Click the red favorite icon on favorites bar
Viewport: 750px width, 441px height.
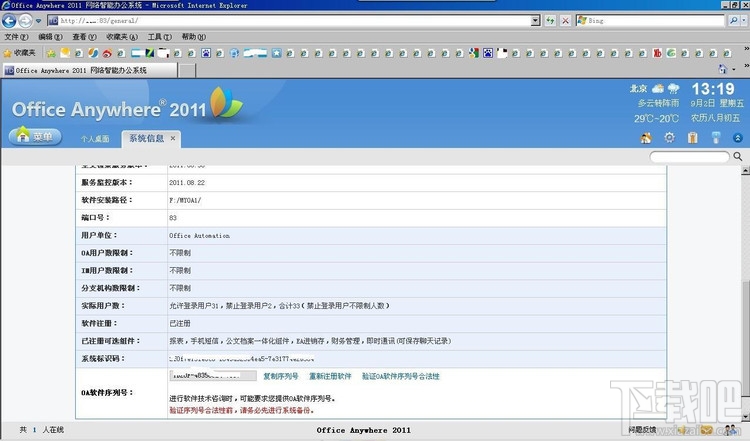657,53
